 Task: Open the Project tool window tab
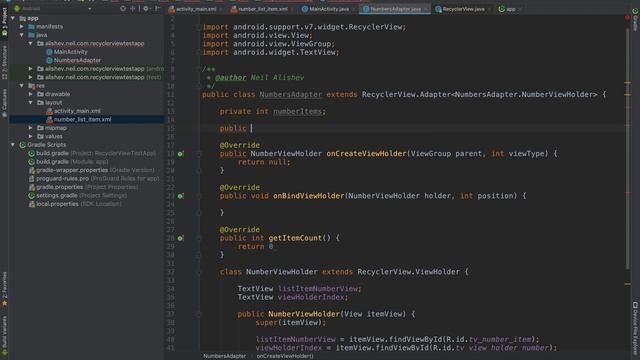point(4,22)
